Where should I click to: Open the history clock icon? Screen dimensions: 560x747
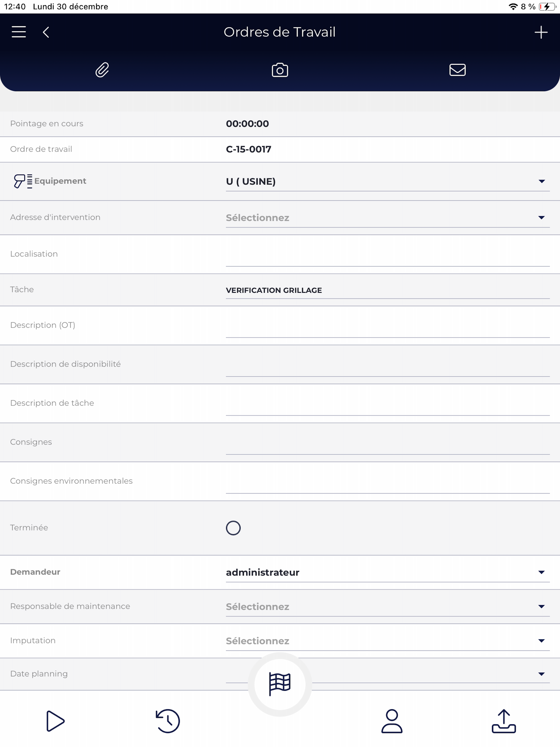167,721
